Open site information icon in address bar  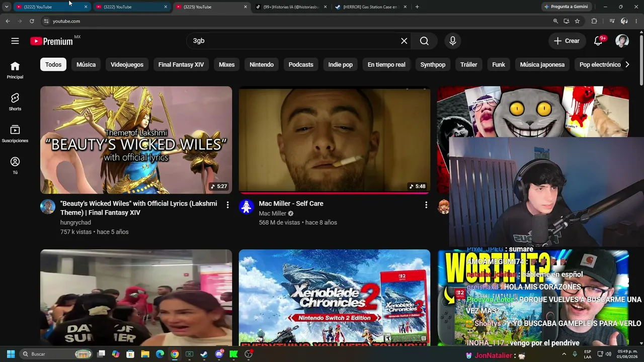(x=46, y=21)
